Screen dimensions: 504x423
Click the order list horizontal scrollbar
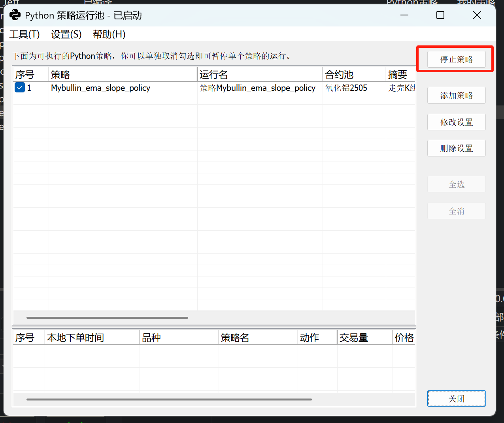pos(169,399)
